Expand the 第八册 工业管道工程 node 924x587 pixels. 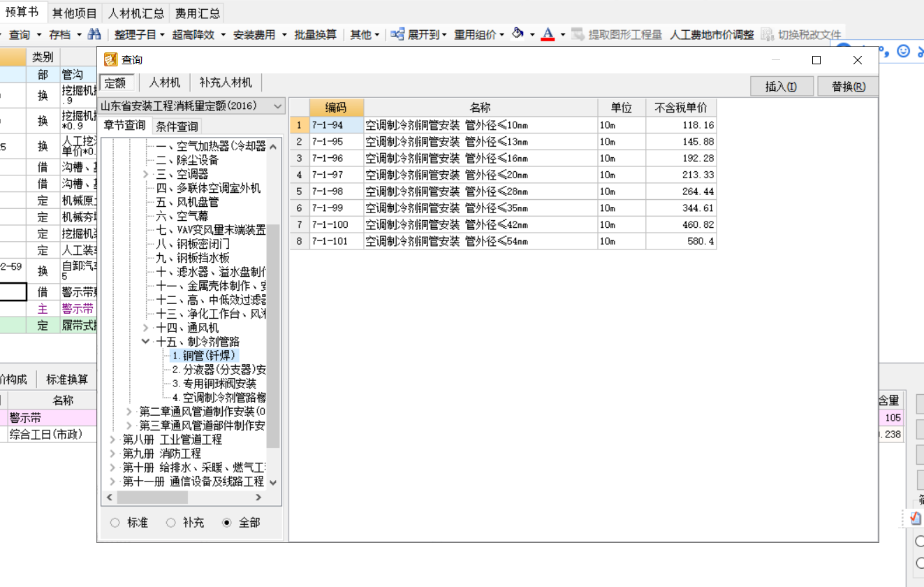(x=113, y=440)
